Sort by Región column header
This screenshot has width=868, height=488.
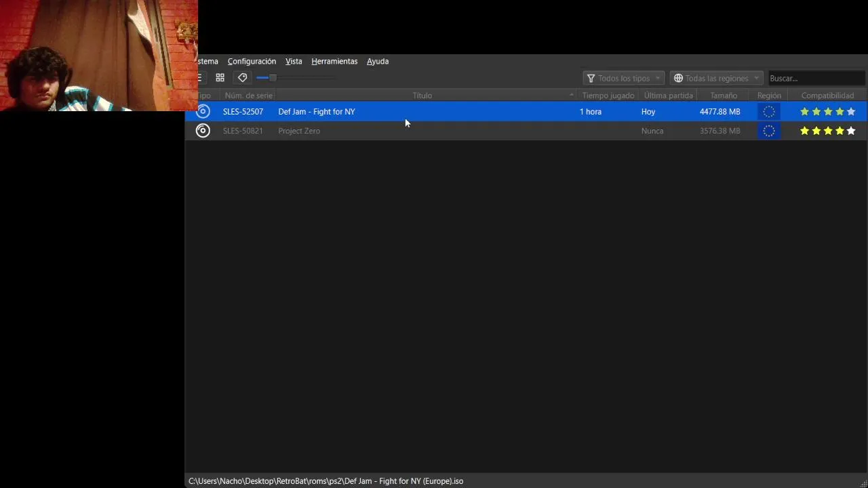coord(769,96)
